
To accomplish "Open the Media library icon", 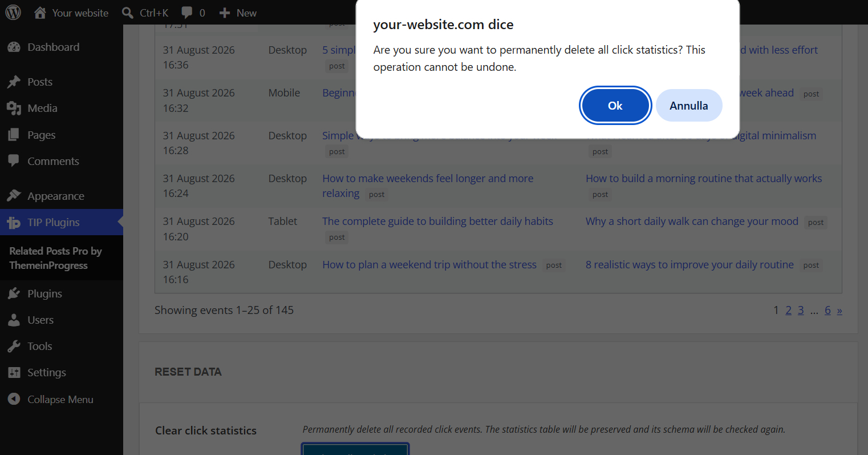I will (14, 108).
